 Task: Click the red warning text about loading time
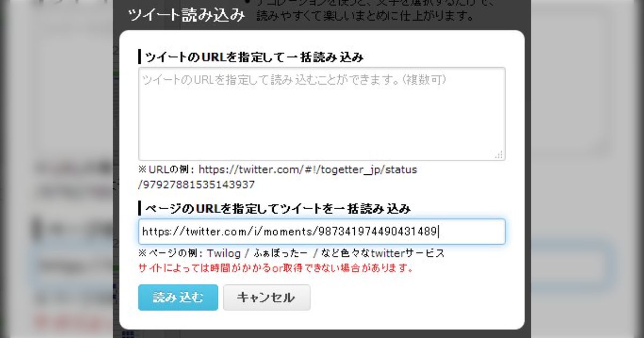pos(276,269)
